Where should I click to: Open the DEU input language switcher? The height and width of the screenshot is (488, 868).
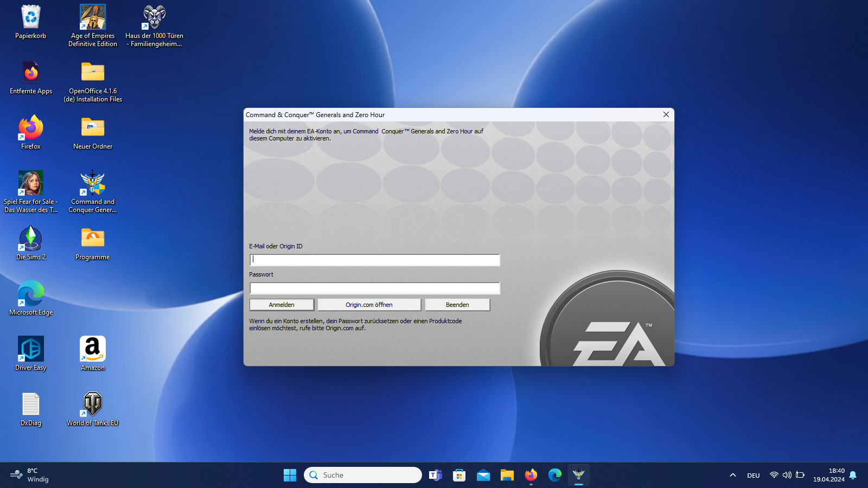pos(754,476)
